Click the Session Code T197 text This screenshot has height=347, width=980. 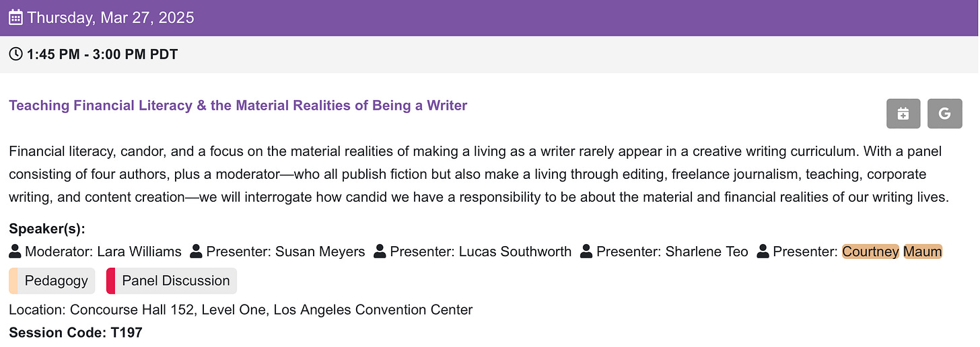pos(75,332)
